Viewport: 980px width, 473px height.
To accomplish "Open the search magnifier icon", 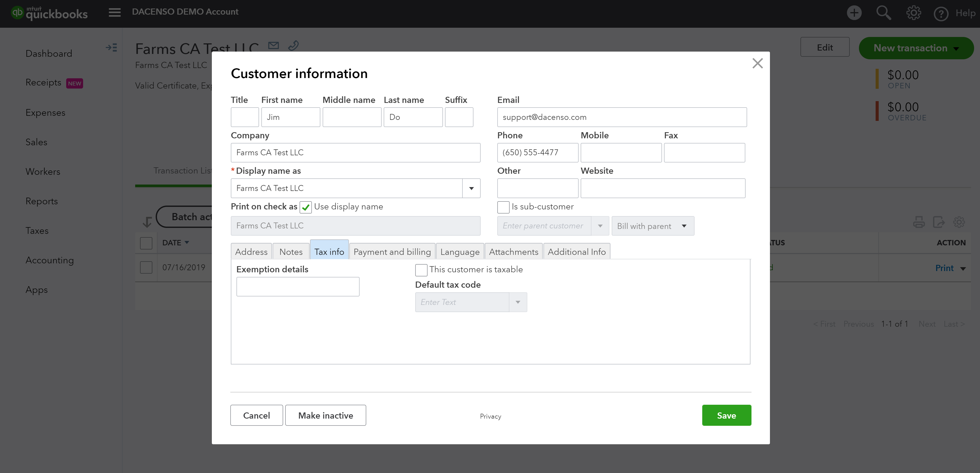I will tap(883, 13).
